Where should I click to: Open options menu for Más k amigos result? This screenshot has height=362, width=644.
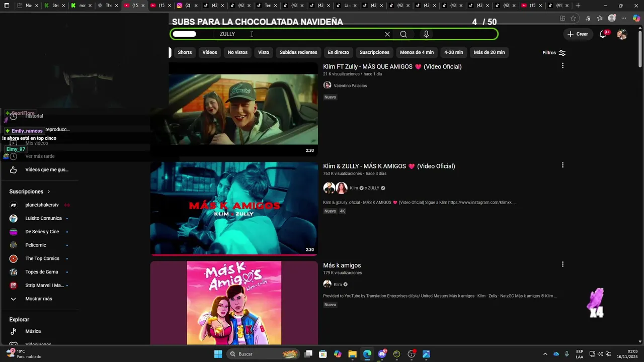tap(562, 264)
